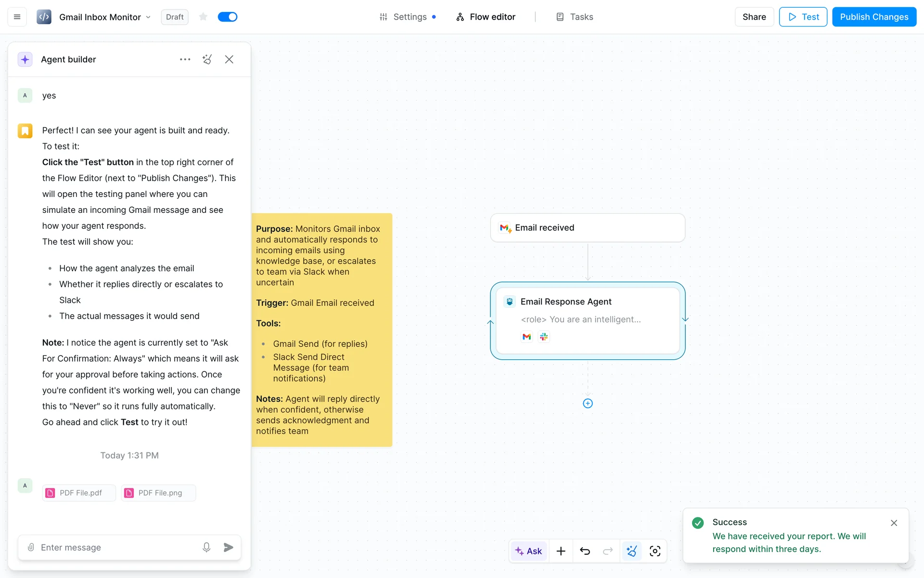Click the tidy-up wand icon in the bottom toolbar
This screenshot has height=578, width=924.
(631, 551)
